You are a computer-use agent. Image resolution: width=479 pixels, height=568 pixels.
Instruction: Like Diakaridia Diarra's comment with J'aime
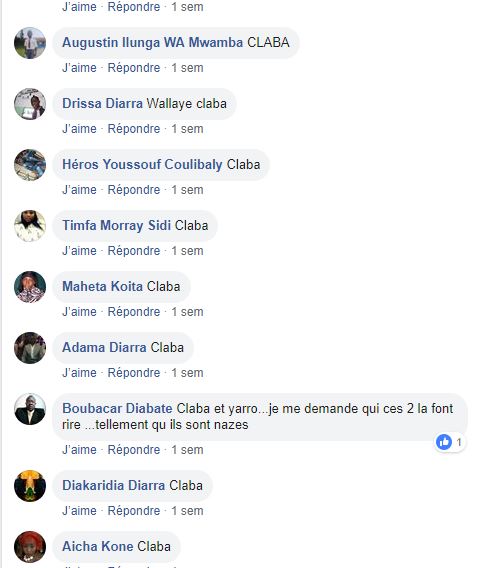79,511
